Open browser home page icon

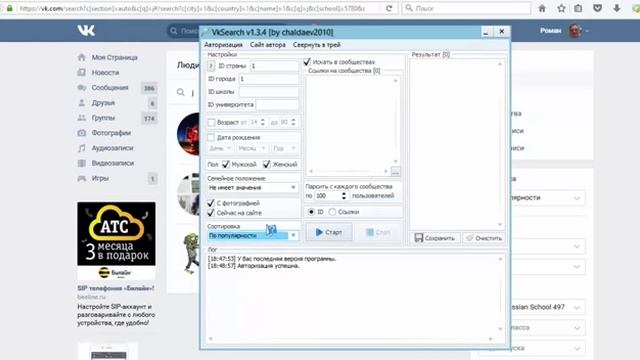[542, 8]
